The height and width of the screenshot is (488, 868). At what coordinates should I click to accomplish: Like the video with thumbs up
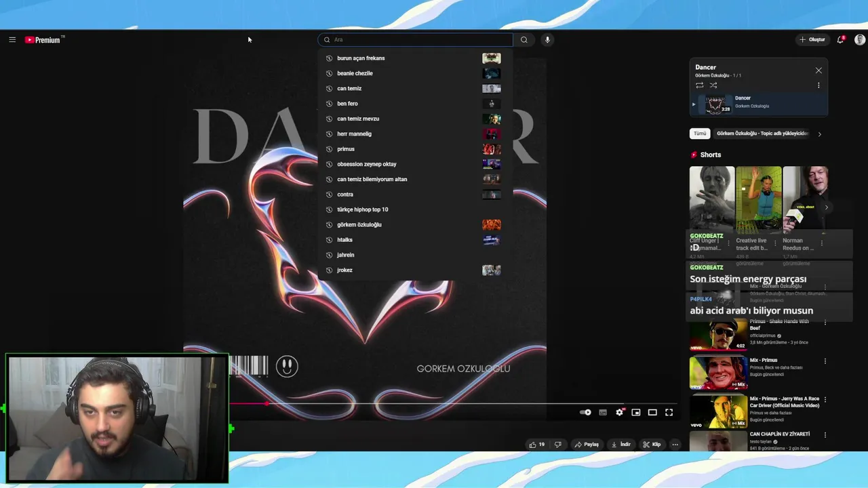[x=537, y=445]
